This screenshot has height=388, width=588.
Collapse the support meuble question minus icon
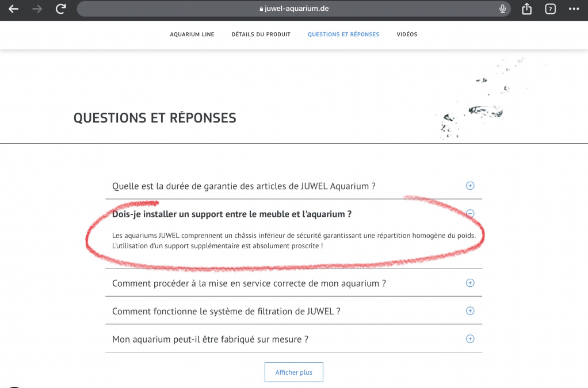pos(470,213)
